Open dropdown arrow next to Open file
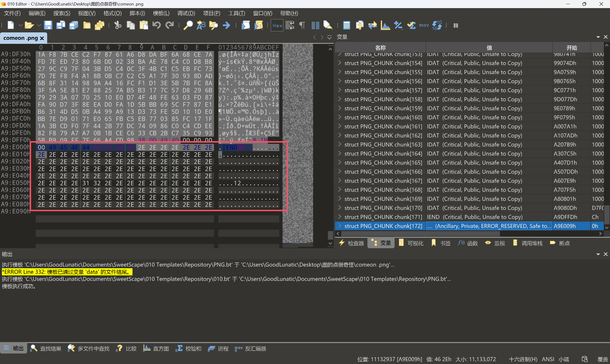Screen dimensions: 610x364 click(x=39, y=25)
